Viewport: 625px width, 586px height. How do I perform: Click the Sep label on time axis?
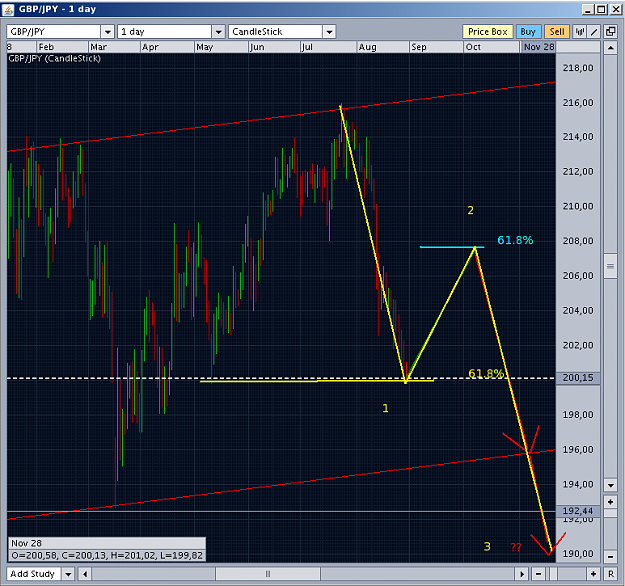click(x=419, y=47)
